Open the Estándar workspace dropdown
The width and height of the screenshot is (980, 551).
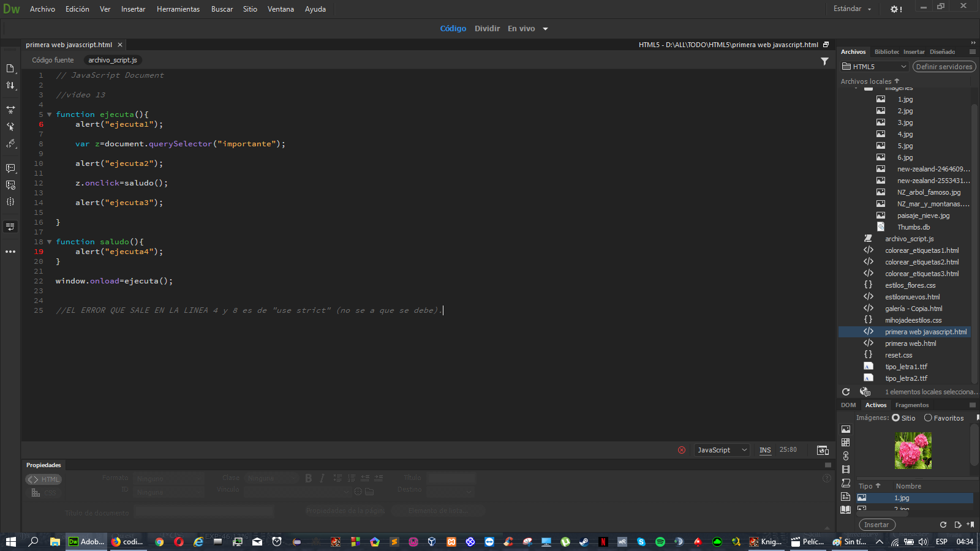pyautogui.click(x=852, y=9)
